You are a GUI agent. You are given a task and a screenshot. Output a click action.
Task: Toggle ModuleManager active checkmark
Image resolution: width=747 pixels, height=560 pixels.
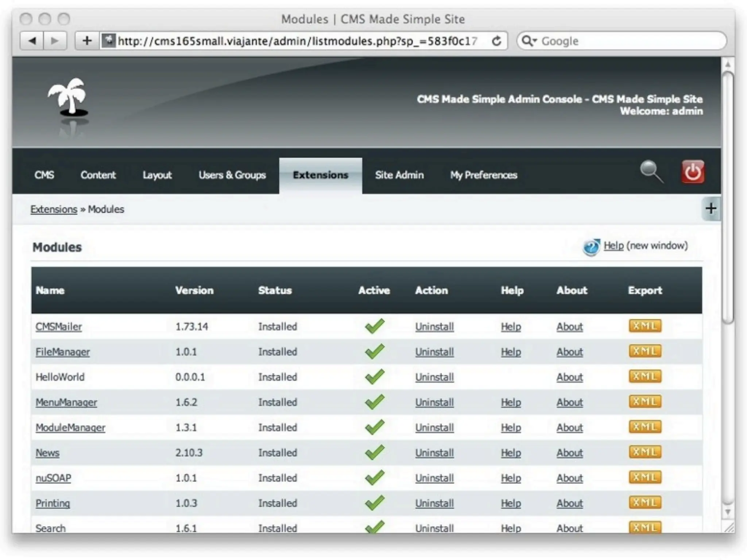(x=375, y=427)
